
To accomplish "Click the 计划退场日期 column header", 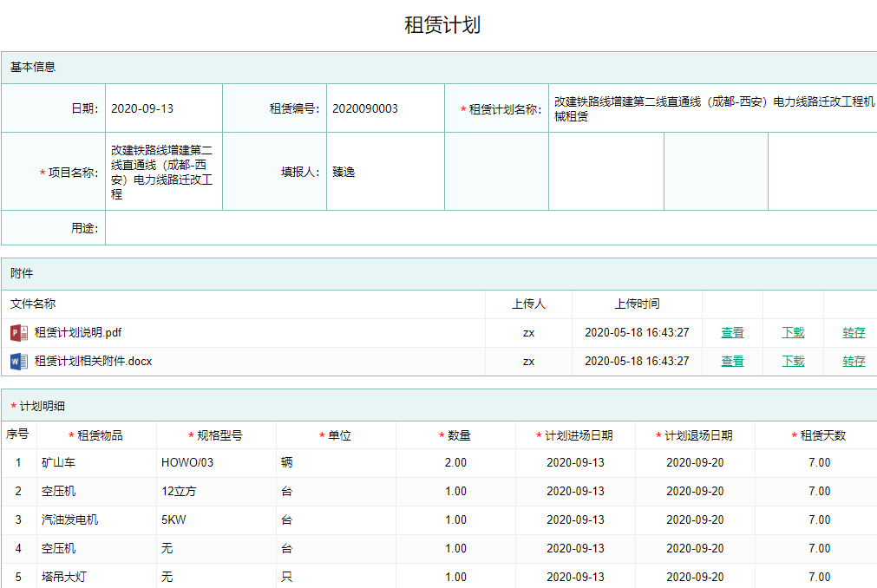I will pyautogui.click(x=694, y=435).
